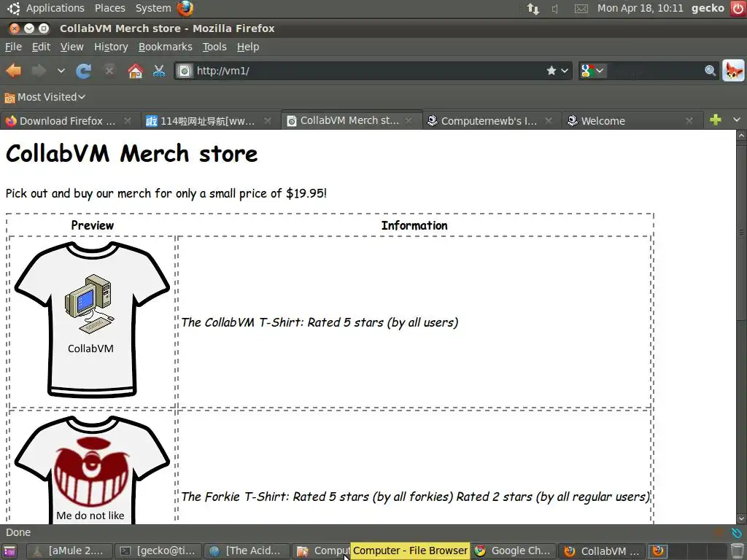Viewport: 747px width, 560px height.
Task: Switch to the aMule taskbar window
Action: pos(69,551)
